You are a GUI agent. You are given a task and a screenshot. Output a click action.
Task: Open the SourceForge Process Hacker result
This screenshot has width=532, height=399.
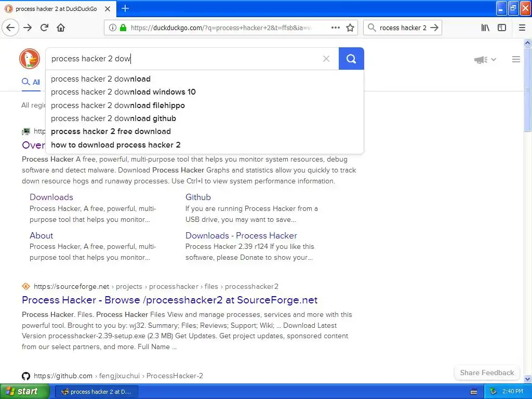click(x=170, y=300)
